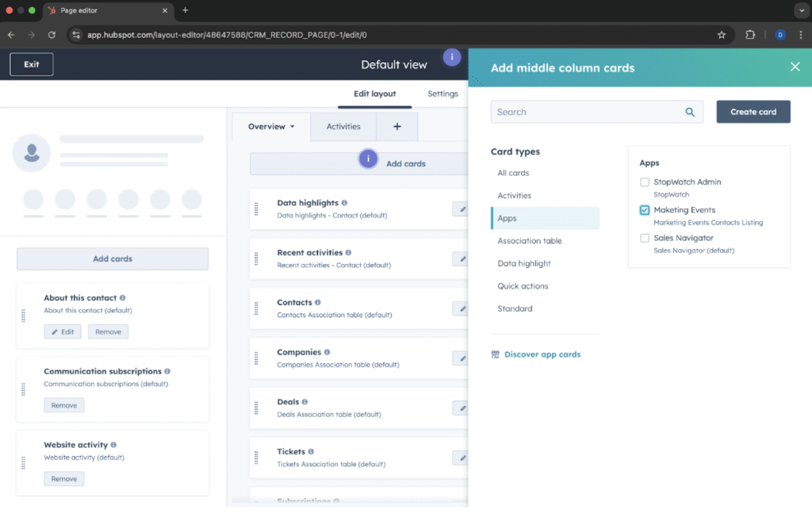This screenshot has height=517, width=812.
Task: Check the Sales Navigator checkbox
Action: coord(645,238)
